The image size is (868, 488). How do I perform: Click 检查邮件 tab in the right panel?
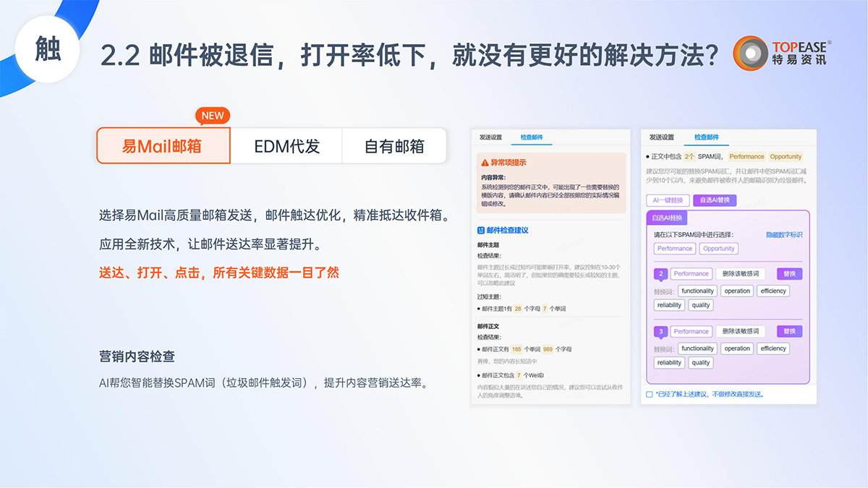[x=707, y=137]
